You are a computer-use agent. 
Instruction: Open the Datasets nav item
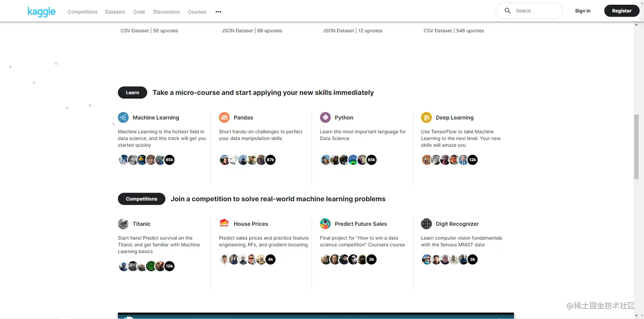point(115,12)
